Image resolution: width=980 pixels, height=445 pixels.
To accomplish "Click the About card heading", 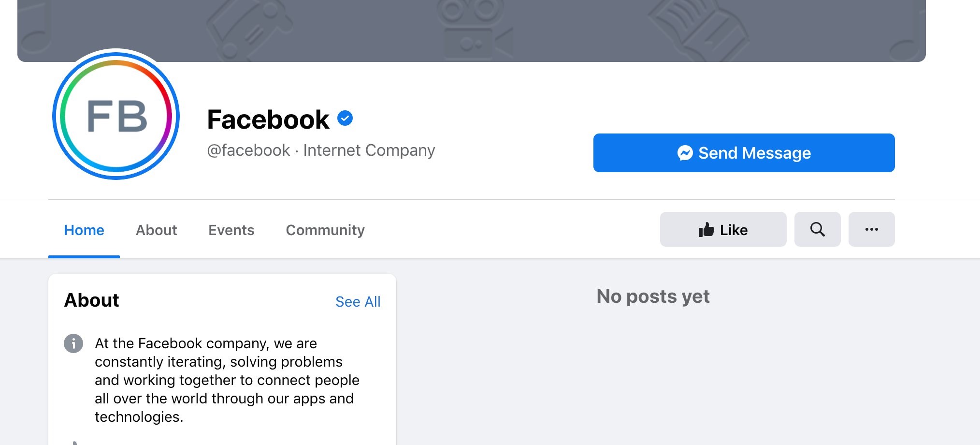I will point(92,300).
